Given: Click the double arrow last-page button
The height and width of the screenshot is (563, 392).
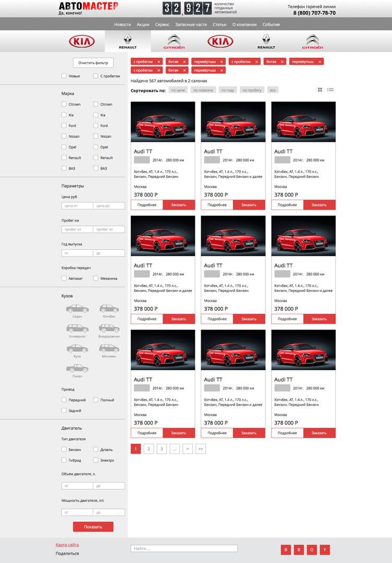Looking at the screenshot, I should pyautogui.click(x=201, y=449).
